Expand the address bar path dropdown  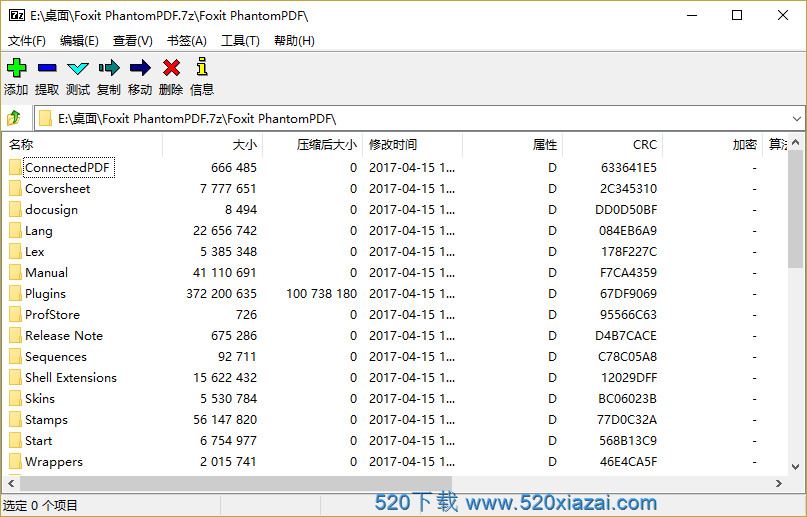point(797,119)
